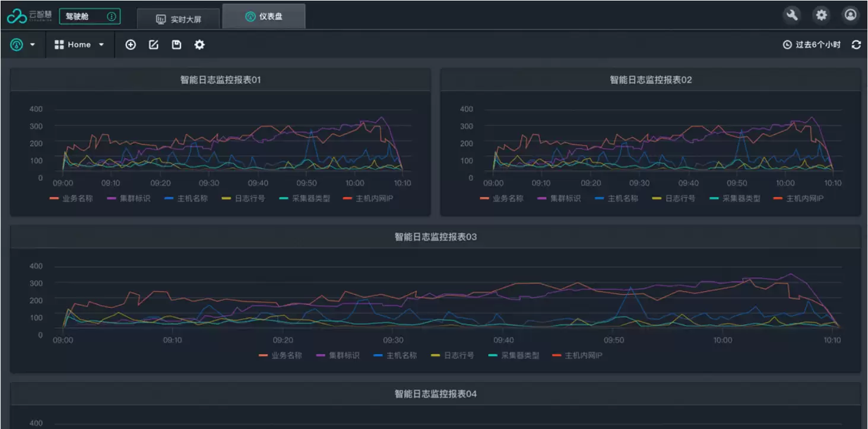Refresh the dashboard with the refresh icon
The image size is (868, 429).
[x=856, y=45]
